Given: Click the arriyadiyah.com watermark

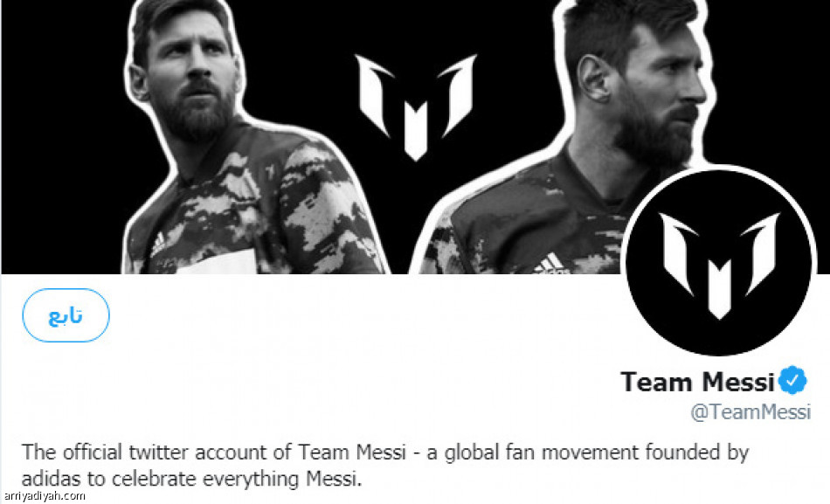Looking at the screenshot, I should tap(44, 496).
